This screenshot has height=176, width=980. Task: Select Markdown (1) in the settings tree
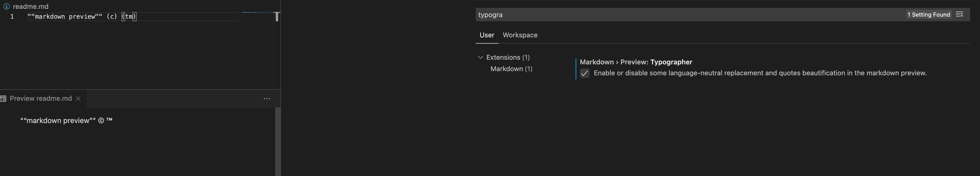[x=511, y=69]
